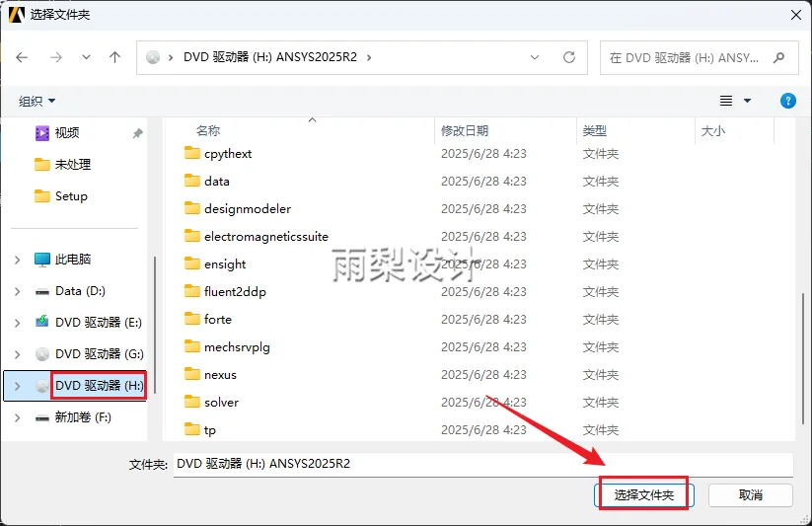Screen dimensions: 812x526
Task: Click folder icon of solver row
Action: click(192, 402)
